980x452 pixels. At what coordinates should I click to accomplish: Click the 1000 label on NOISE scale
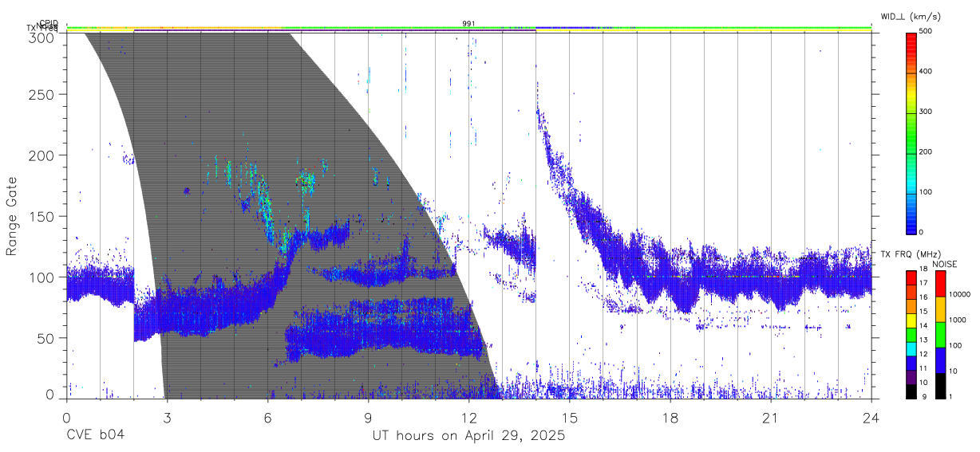click(x=958, y=320)
